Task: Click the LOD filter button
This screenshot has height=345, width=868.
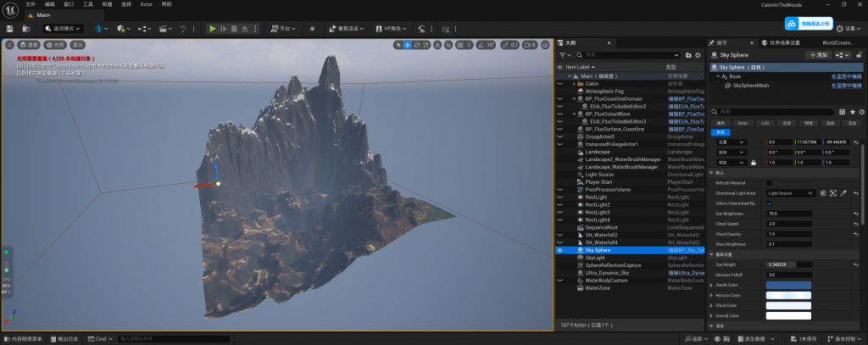Action: click(765, 123)
